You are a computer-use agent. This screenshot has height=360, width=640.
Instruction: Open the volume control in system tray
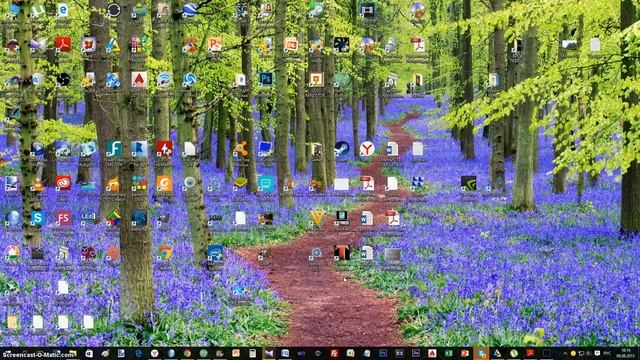(x=589, y=353)
